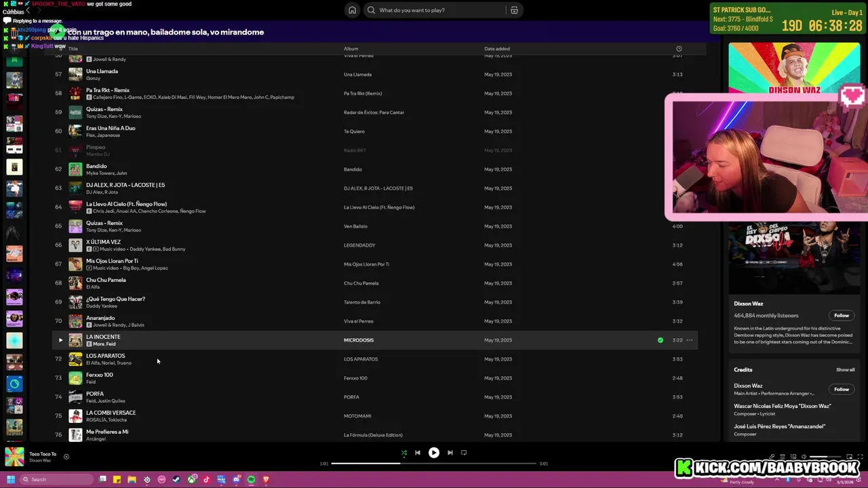This screenshot has height=488, width=868.
Task: Select the track 'Me Prefieres a Mi'
Action: [107, 432]
